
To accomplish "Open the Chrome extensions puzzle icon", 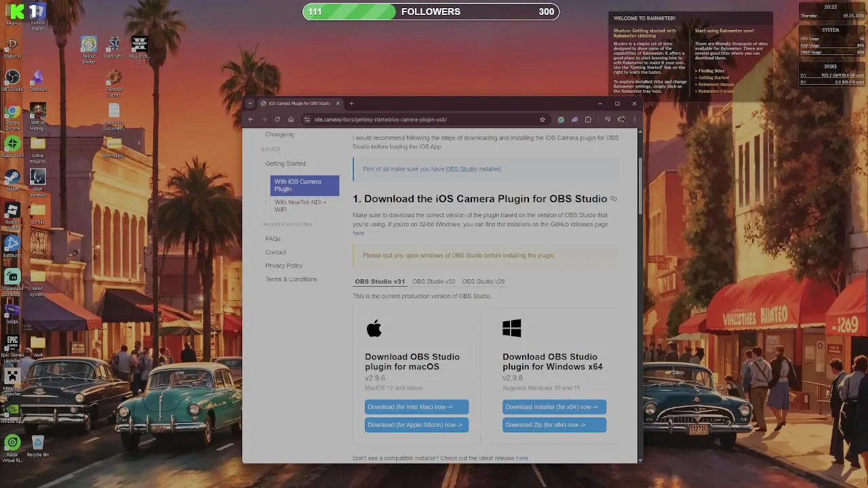I will point(588,119).
